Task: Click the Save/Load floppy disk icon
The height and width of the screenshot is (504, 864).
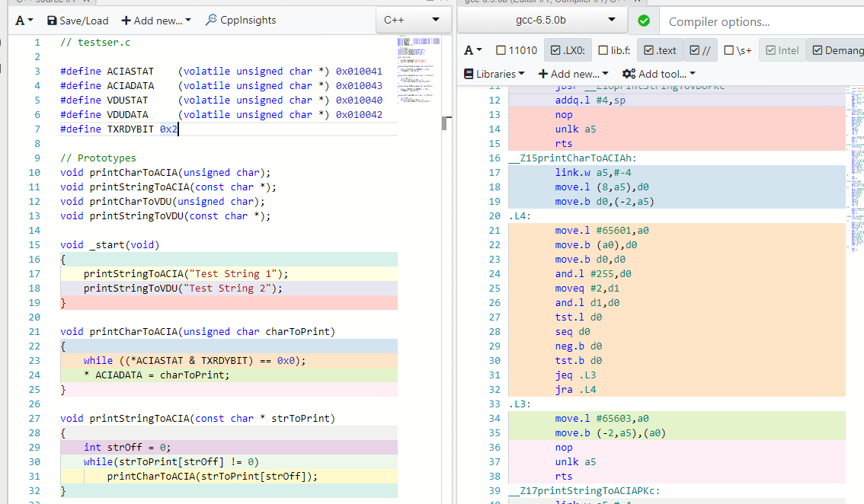Action: click(53, 21)
